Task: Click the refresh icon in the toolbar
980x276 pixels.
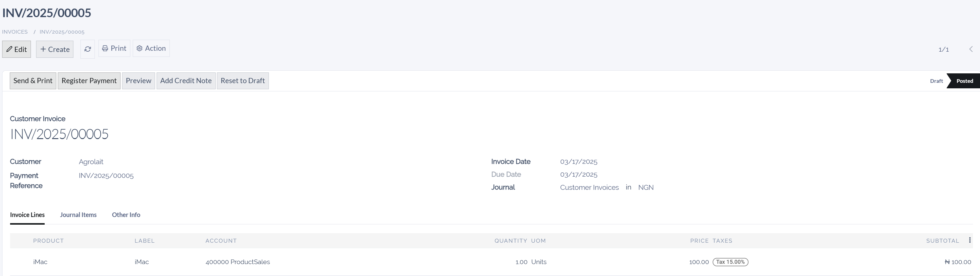Action: click(x=87, y=49)
